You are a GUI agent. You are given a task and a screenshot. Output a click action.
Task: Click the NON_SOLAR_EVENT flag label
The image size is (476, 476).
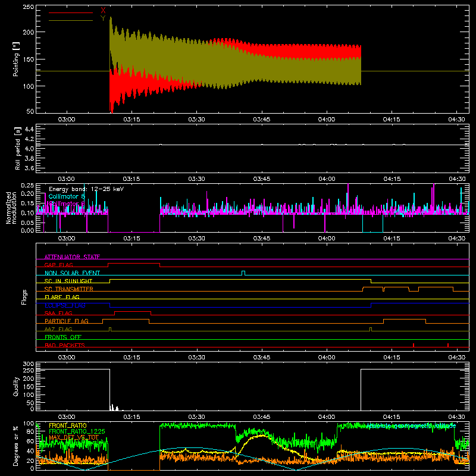pyautogui.click(x=72, y=273)
